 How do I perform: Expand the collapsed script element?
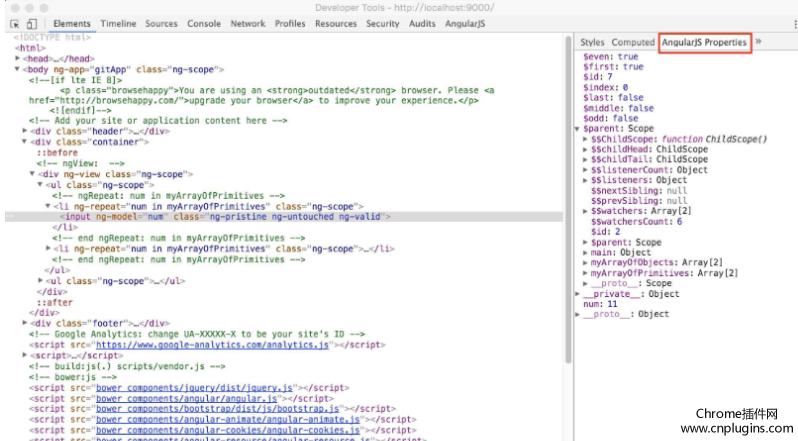24,355
